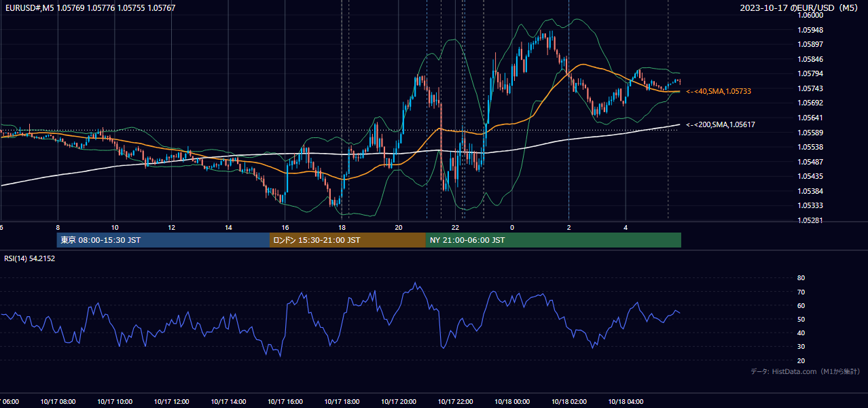Screen dimensions: 868x408
Task: Click hour label 16 under price chart
Action: [x=285, y=228]
